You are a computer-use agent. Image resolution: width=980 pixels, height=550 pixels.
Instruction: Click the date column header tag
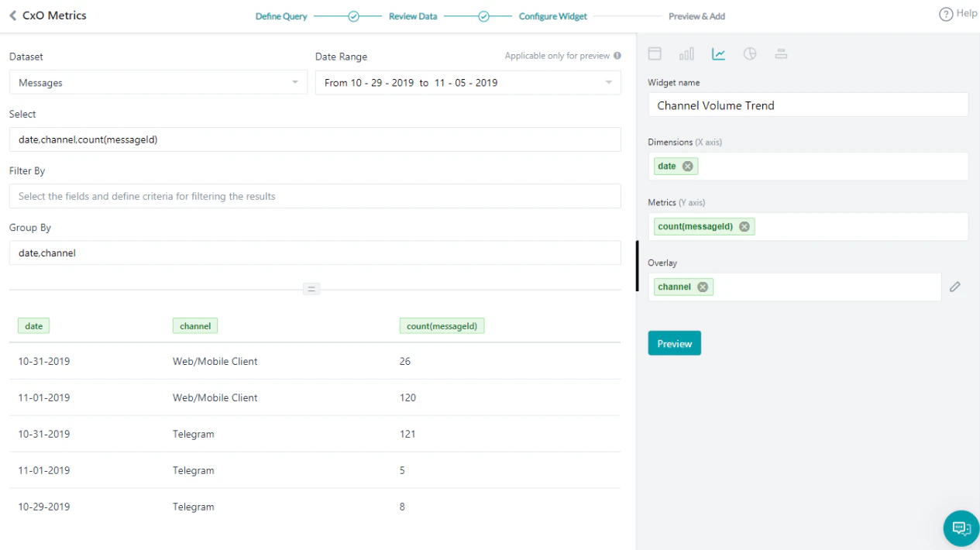pyautogui.click(x=34, y=326)
